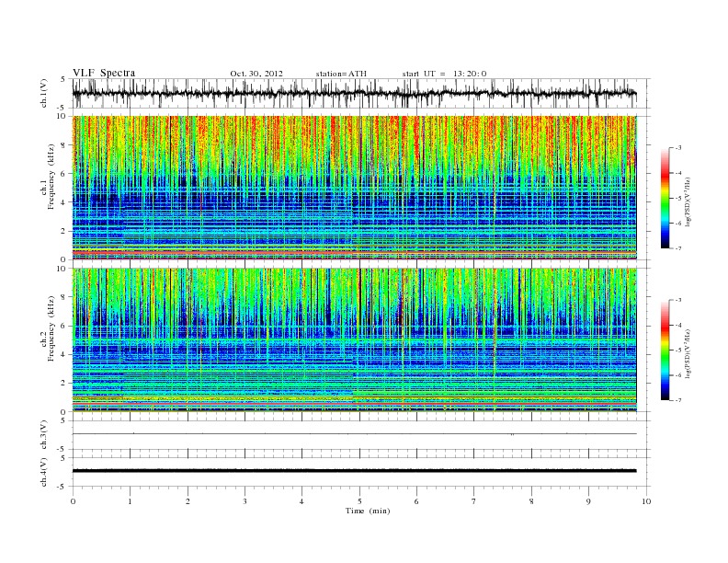Click the "0" time axis tick label

(x=73, y=501)
